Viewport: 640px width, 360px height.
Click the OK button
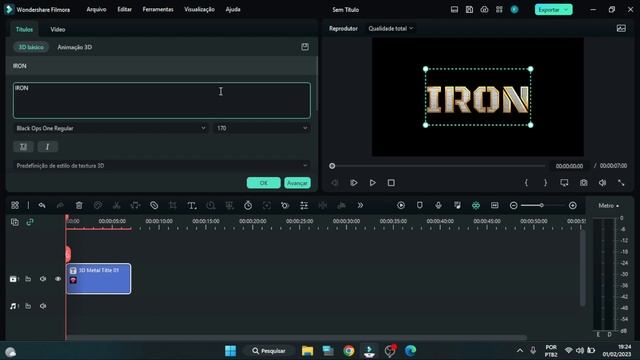pos(263,183)
